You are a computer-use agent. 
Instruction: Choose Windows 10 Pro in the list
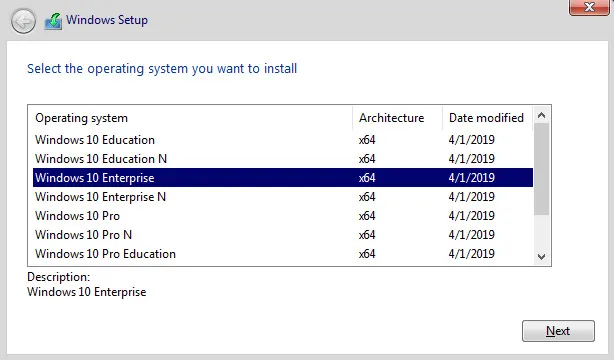pyautogui.click(x=283, y=215)
